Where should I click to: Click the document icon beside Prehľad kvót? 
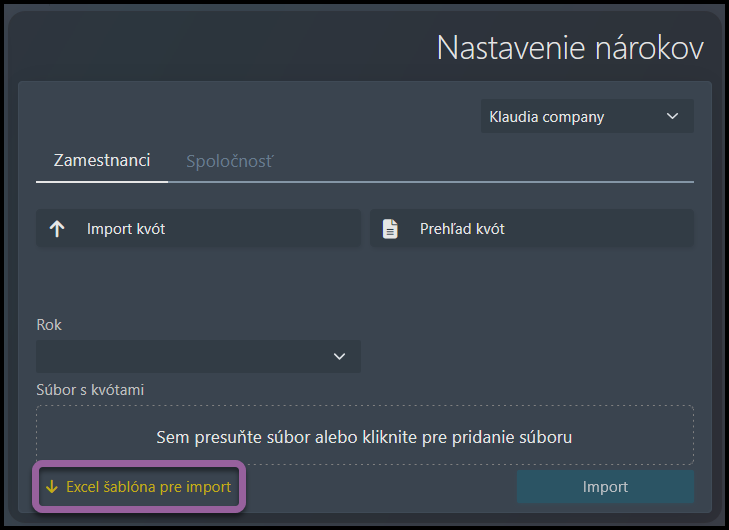[390, 229]
